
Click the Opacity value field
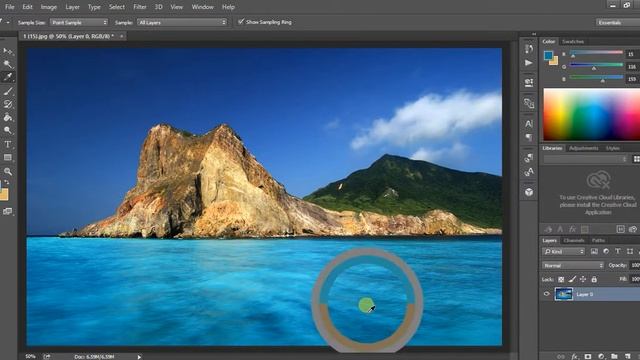(635, 265)
